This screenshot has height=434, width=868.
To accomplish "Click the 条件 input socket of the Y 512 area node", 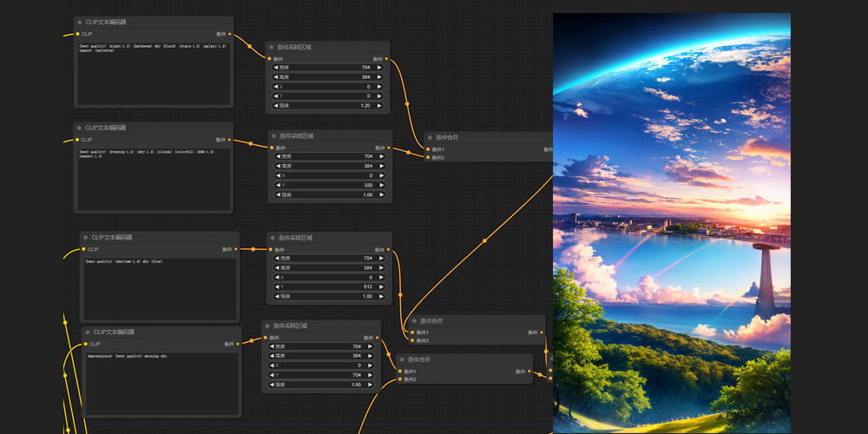I will click(x=271, y=250).
